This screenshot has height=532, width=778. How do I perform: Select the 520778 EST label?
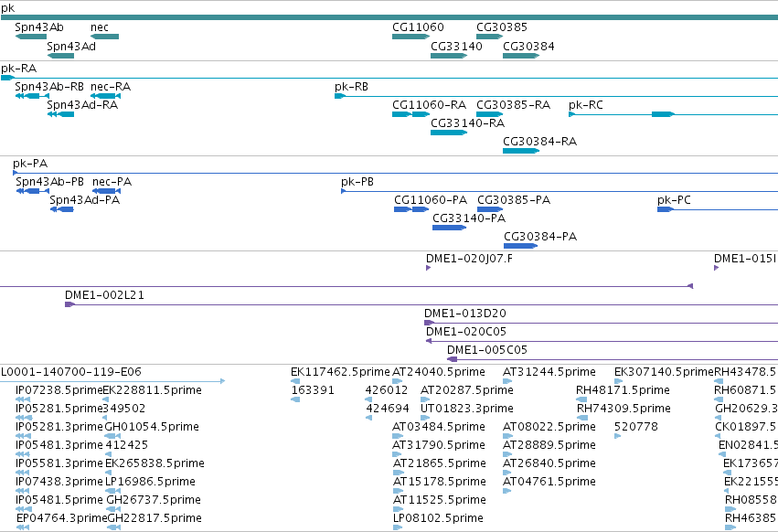636,427
